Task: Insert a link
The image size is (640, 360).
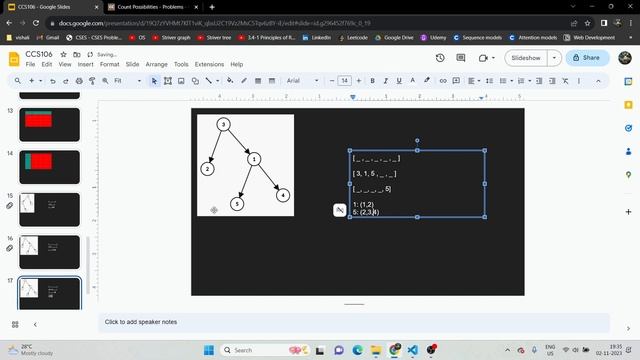Action: click(443, 81)
